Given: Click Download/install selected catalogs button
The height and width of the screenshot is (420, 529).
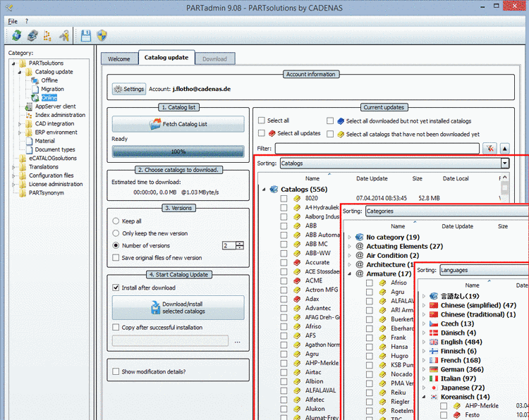Looking at the screenshot, I should [x=178, y=307].
